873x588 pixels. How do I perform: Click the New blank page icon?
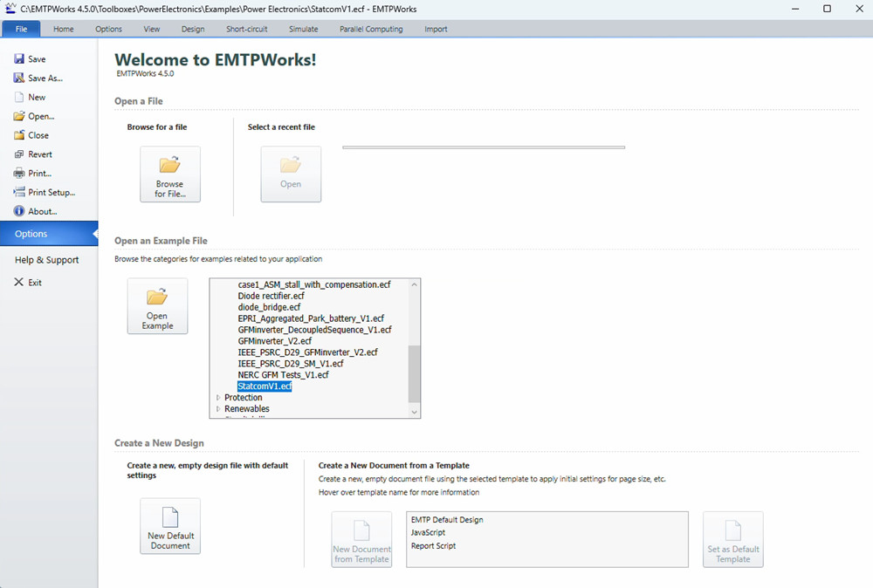[x=19, y=97]
